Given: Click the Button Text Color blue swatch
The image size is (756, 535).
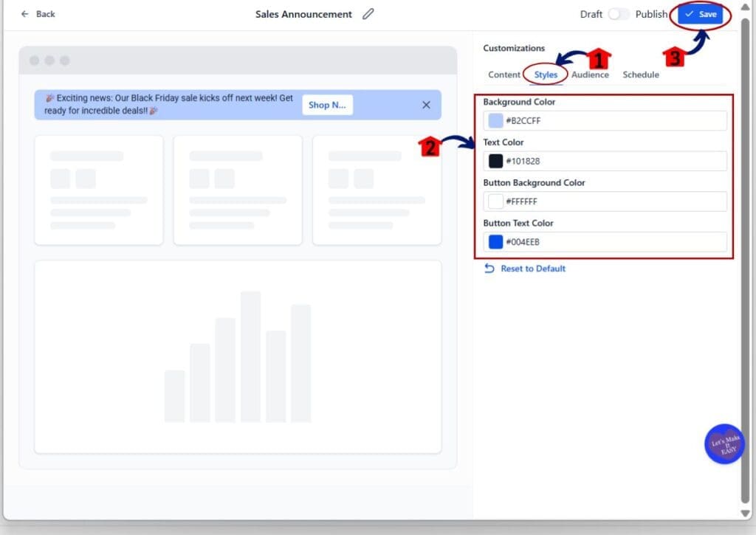Looking at the screenshot, I should pyautogui.click(x=495, y=241).
